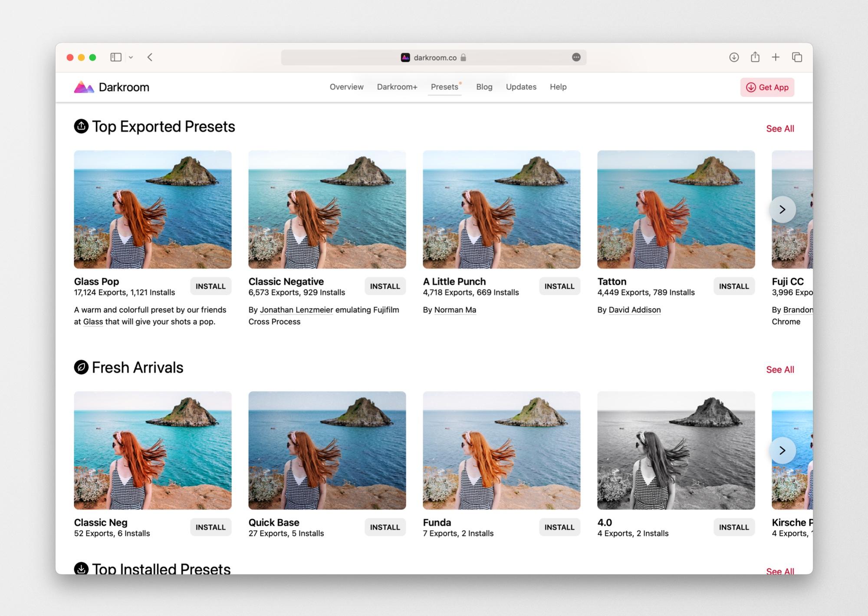Open See All for Fresh Arrivals
Image resolution: width=868 pixels, height=616 pixels.
[x=780, y=369]
